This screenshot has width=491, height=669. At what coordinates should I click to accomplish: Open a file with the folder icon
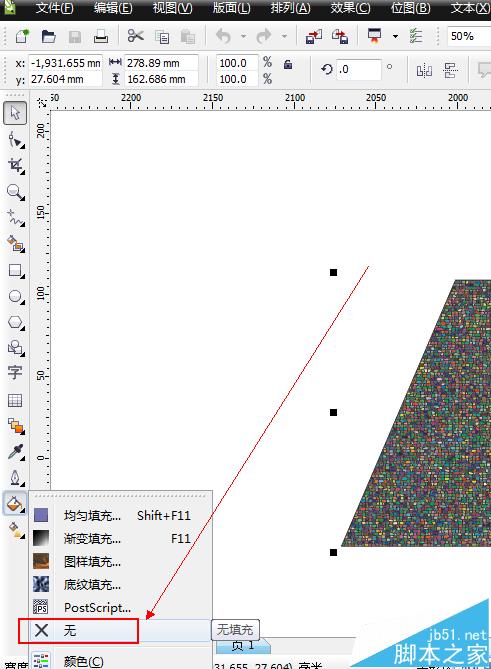(49, 36)
